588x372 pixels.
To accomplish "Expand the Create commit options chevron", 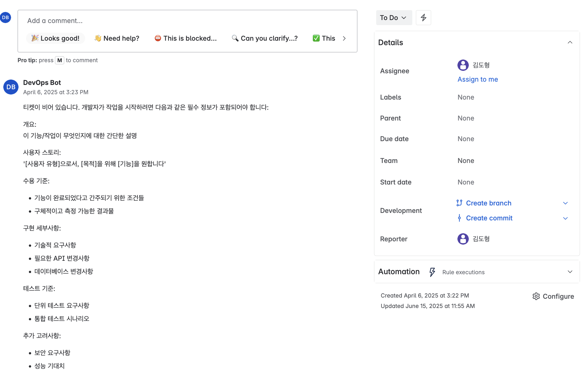I will click(x=565, y=218).
